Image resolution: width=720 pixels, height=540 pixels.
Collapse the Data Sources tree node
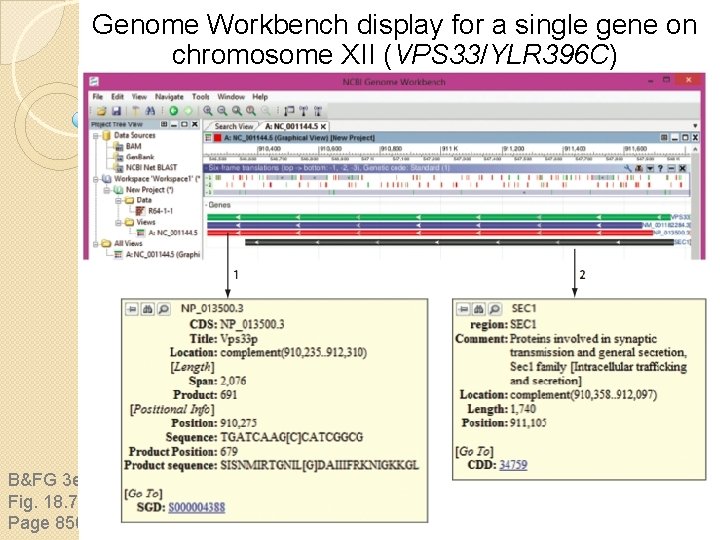[x=96, y=136]
